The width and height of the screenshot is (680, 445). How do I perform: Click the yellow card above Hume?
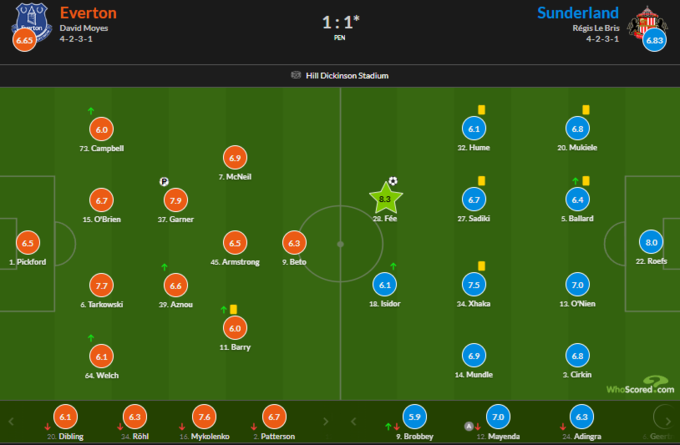click(x=481, y=111)
